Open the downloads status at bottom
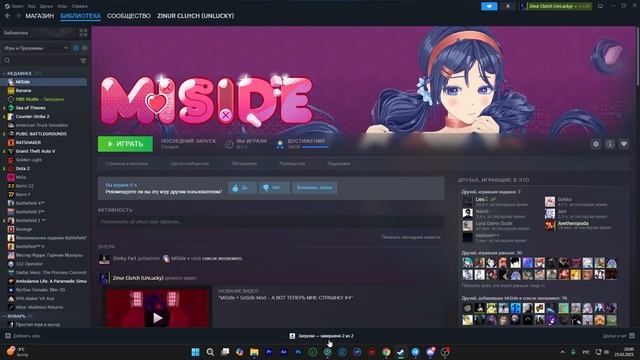640x360 pixels. (321, 336)
